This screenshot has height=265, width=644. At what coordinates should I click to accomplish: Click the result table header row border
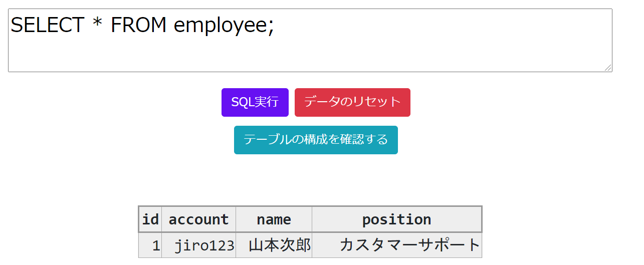[x=310, y=232]
